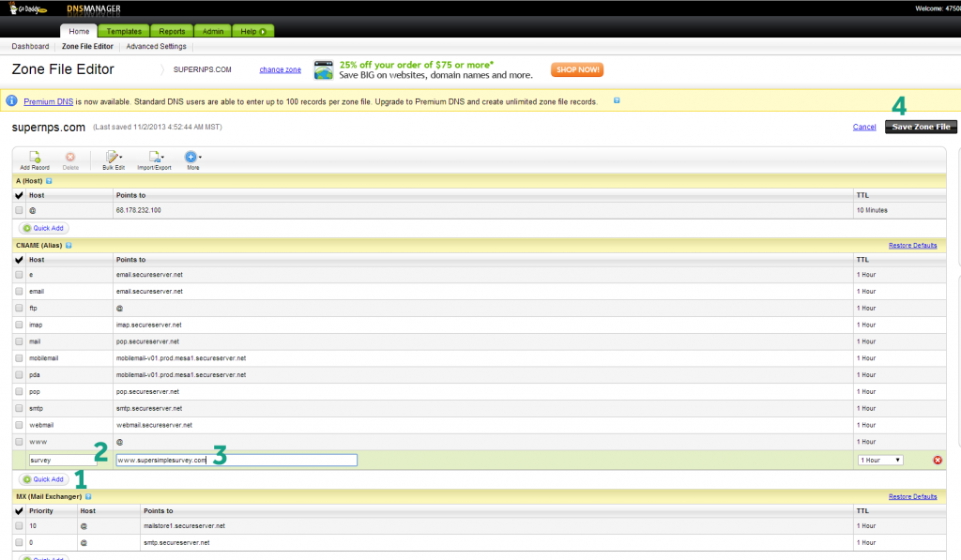Open the Admin tab
The width and height of the screenshot is (961, 560).
coord(213,31)
